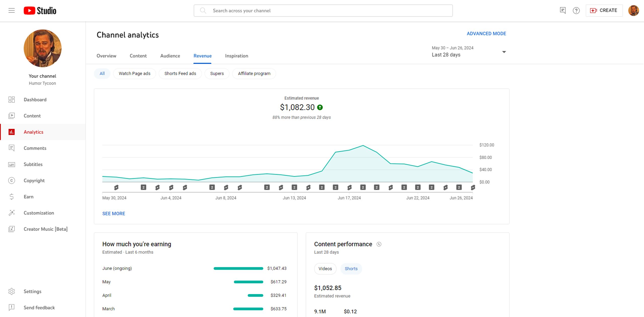Open Creator Music [Beta]
The image size is (644, 317).
pos(43,229)
